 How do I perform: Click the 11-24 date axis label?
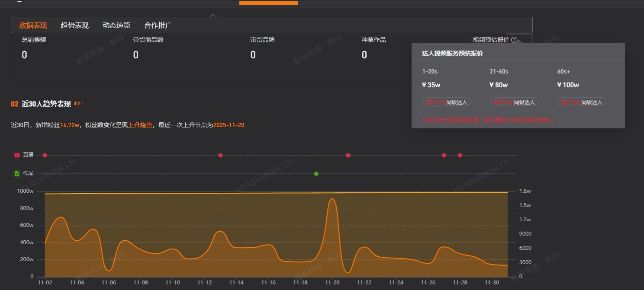click(x=396, y=283)
